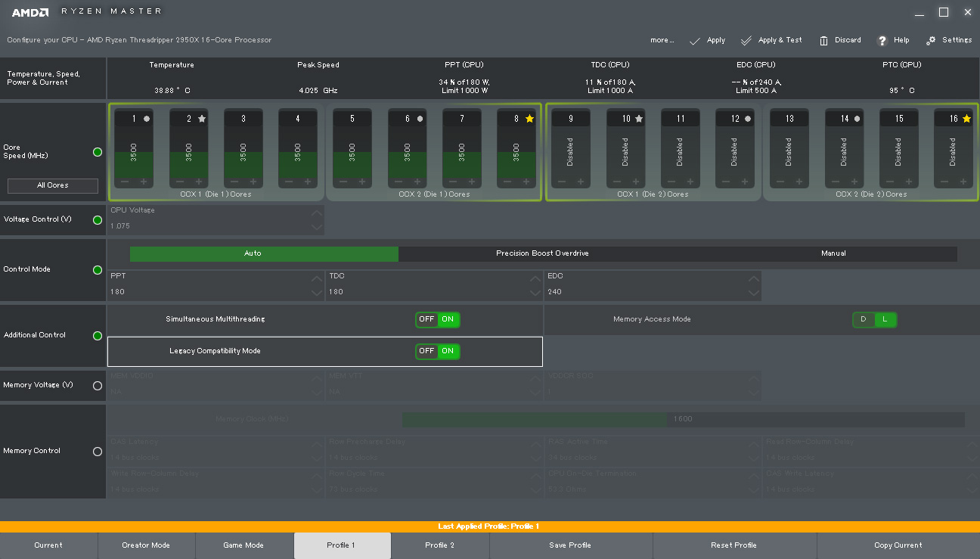Decrease the PPT value with the down arrow
This screenshot has height=559, width=980.
tap(316, 294)
